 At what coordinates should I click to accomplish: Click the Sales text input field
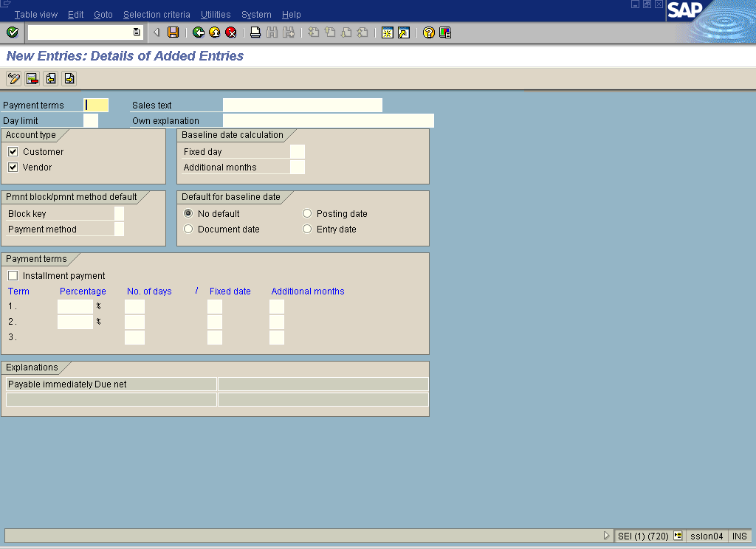(x=302, y=106)
